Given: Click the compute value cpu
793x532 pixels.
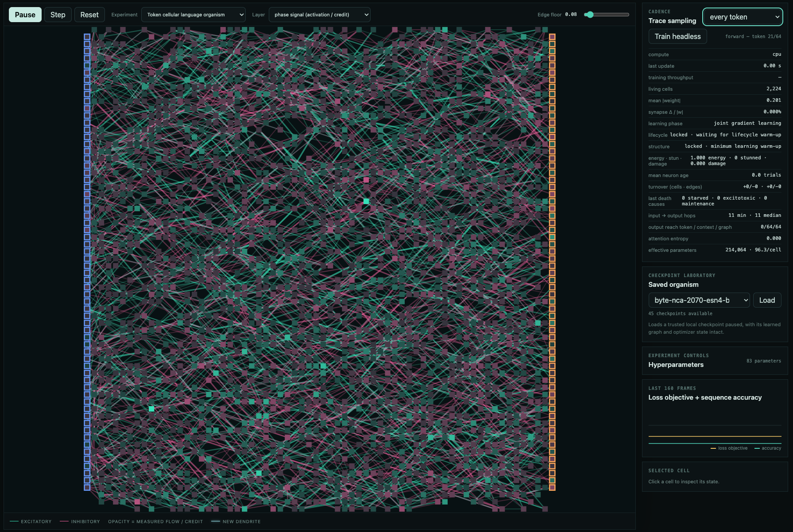Looking at the screenshot, I should [x=777, y=54].
